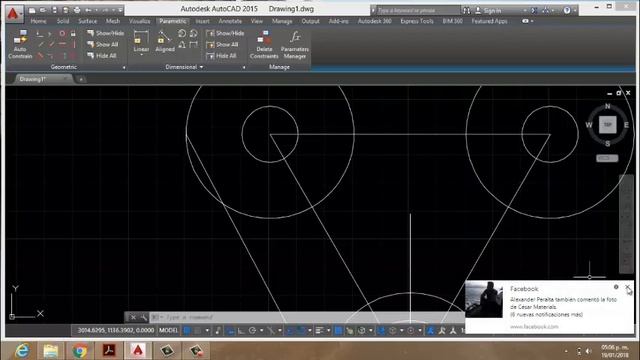Viewport: 640px width, 360px height.
Task: Toggle ortho mode in status bar
Action: [241, 330]
